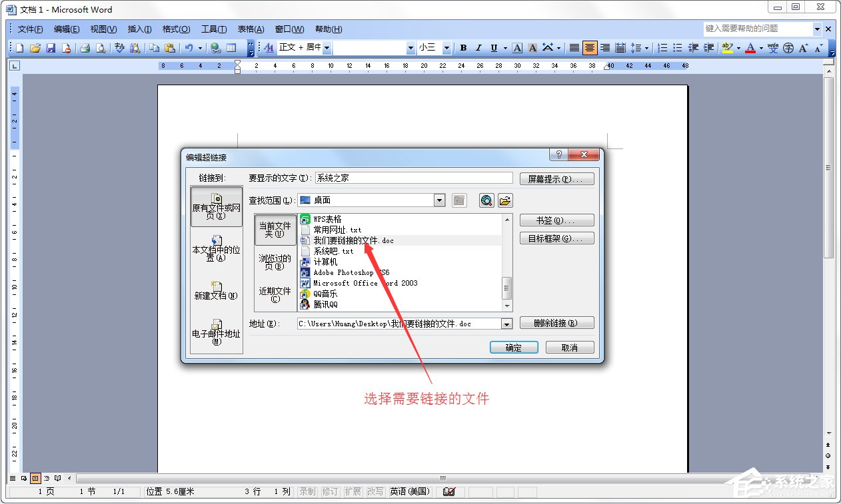The height and width of the screenshot is (504, 841).
Task: Toggle Align Right
Action: pyautogui.click(x=605, y=48)
